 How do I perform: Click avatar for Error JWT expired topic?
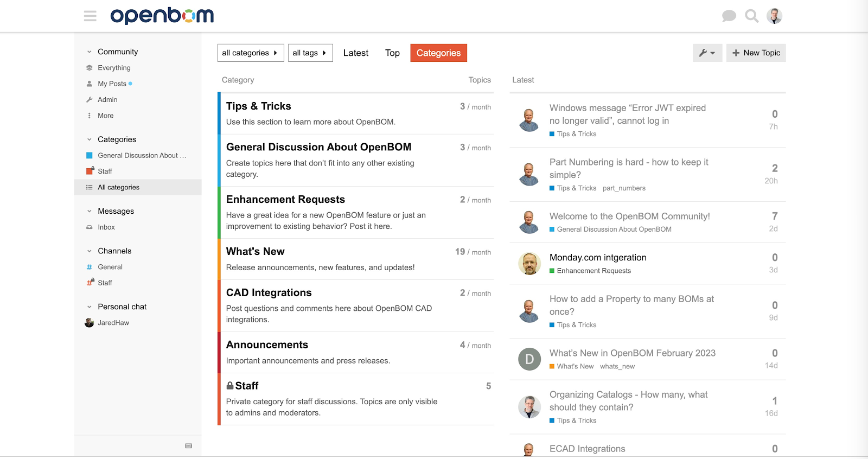click(x=529, y=120)
